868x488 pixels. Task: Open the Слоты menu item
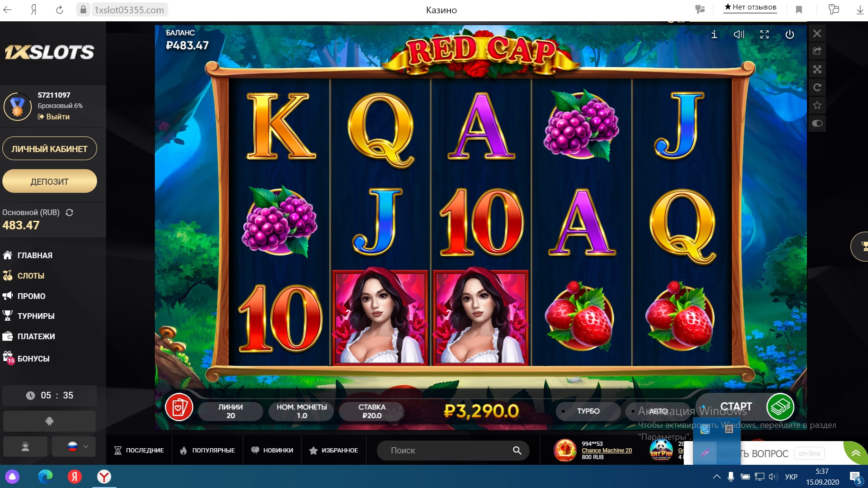pos(31,276)
